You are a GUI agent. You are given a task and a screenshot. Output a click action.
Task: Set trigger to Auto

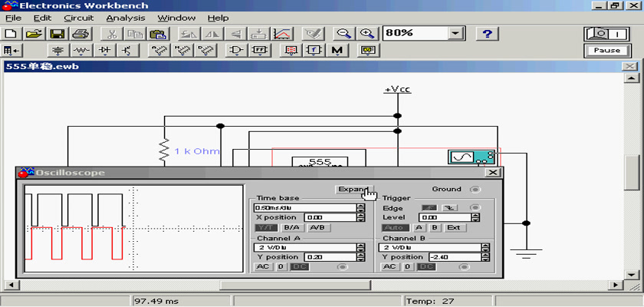click(396, 228)
